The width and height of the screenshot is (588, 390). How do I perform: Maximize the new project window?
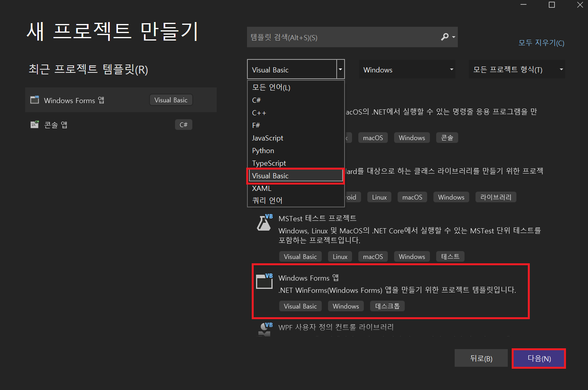(x=552, y=5)
